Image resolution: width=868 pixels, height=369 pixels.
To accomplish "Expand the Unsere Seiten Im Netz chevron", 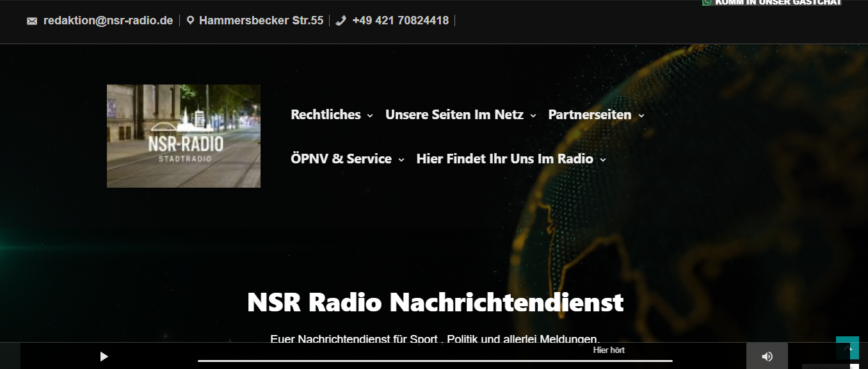I will 533,116.
